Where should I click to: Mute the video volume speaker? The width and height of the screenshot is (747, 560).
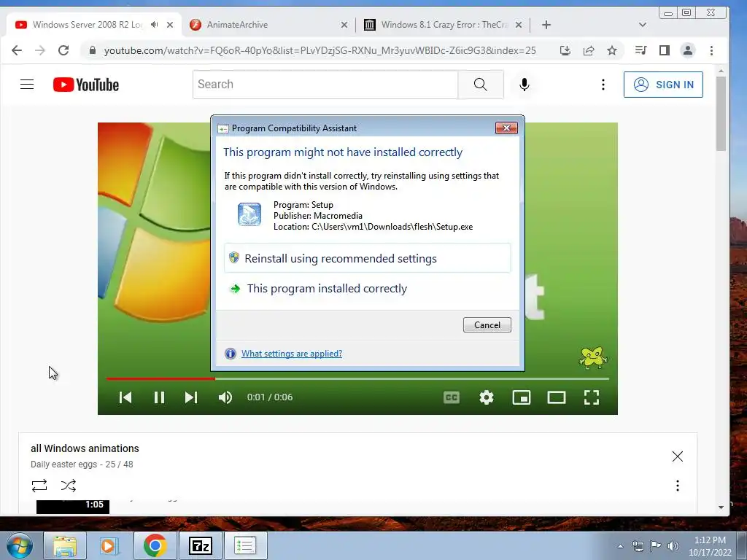[225, 397]
